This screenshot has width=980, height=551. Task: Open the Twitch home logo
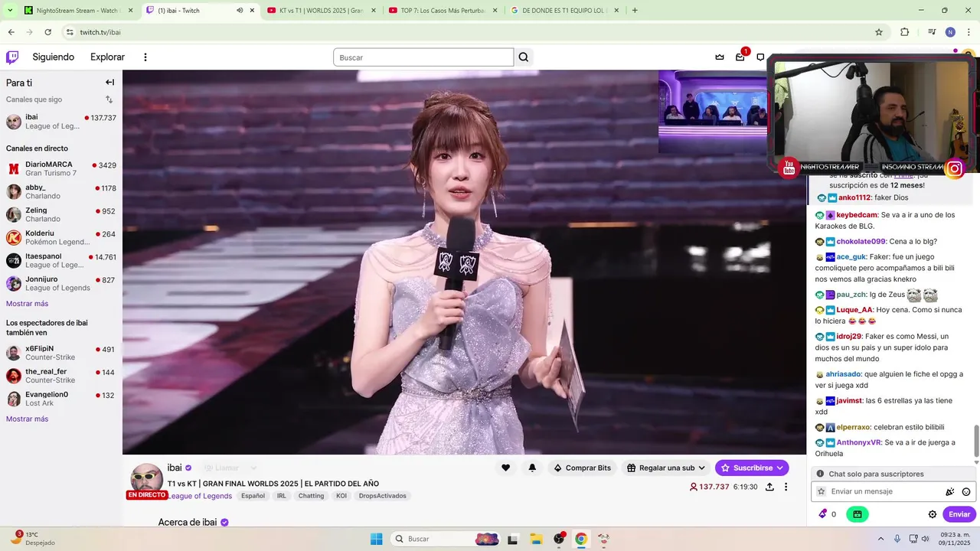pyautogui.click(x=12, y=57)
